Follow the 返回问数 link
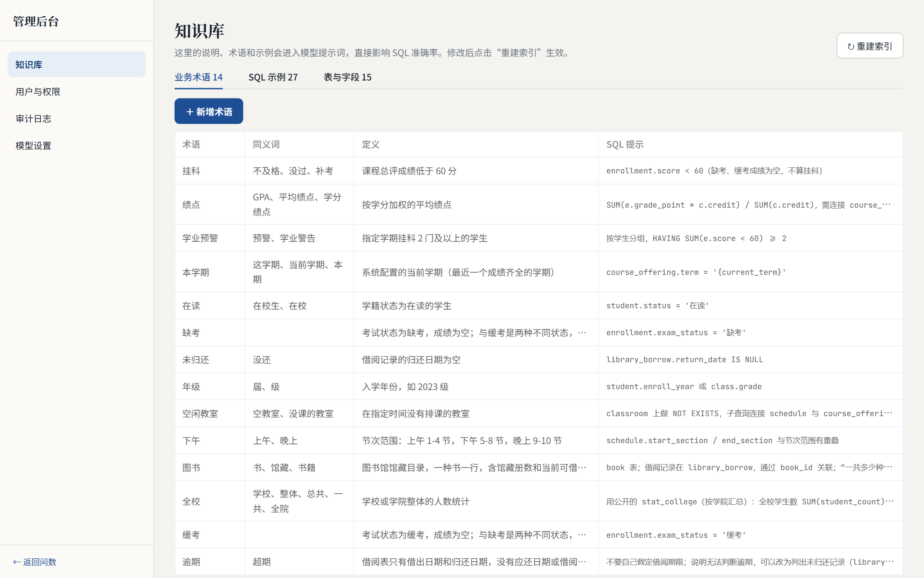Viewport: 924px width, 578px height. tap(35, 562)
